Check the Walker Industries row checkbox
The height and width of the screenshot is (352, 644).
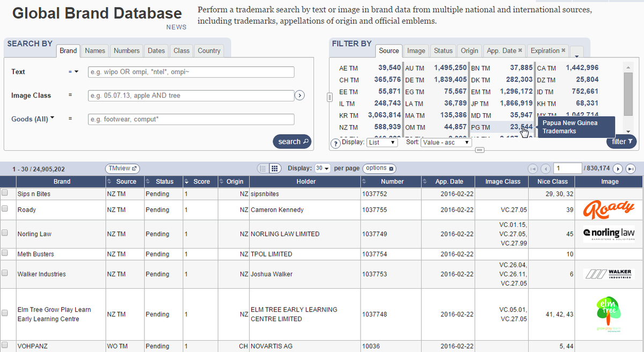(5, 273)
